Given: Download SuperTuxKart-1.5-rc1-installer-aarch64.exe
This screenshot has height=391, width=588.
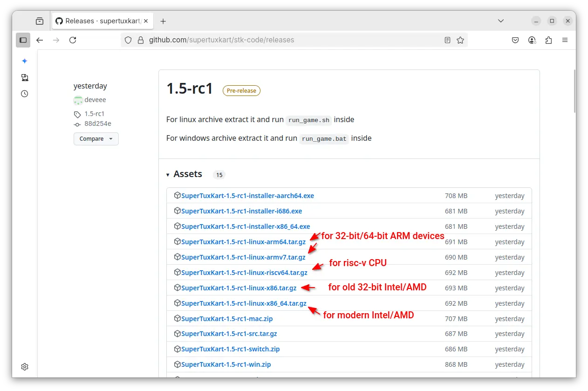Looking at the screenshot, I should tap(247, 196).
